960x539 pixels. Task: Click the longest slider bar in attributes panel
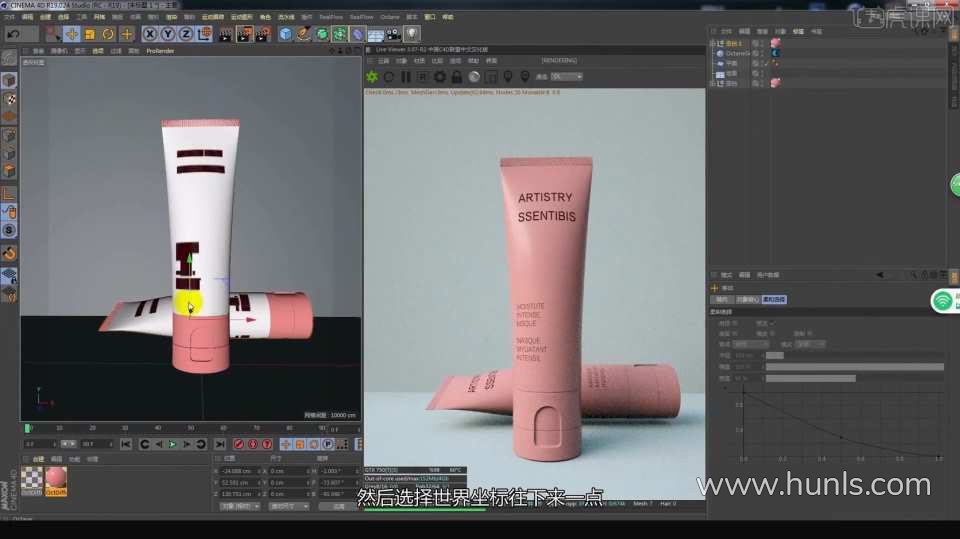pyautogui.click(x=853, y=367)
